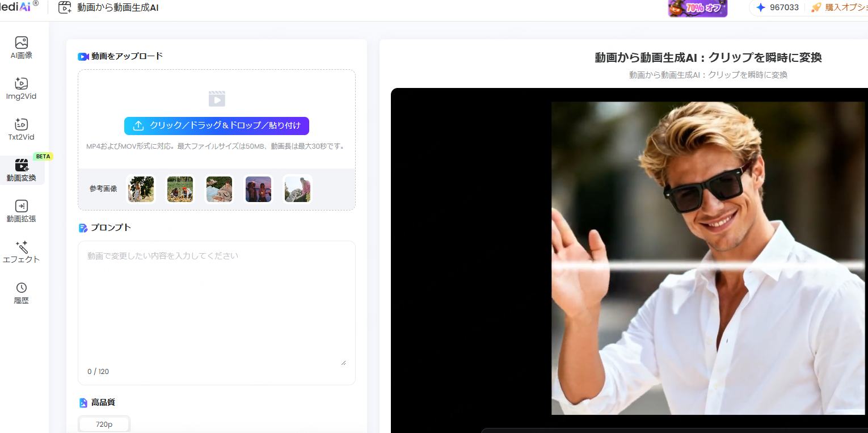
Task: Switch to the Txt2Vid tool
Action: tap(22, 129)
